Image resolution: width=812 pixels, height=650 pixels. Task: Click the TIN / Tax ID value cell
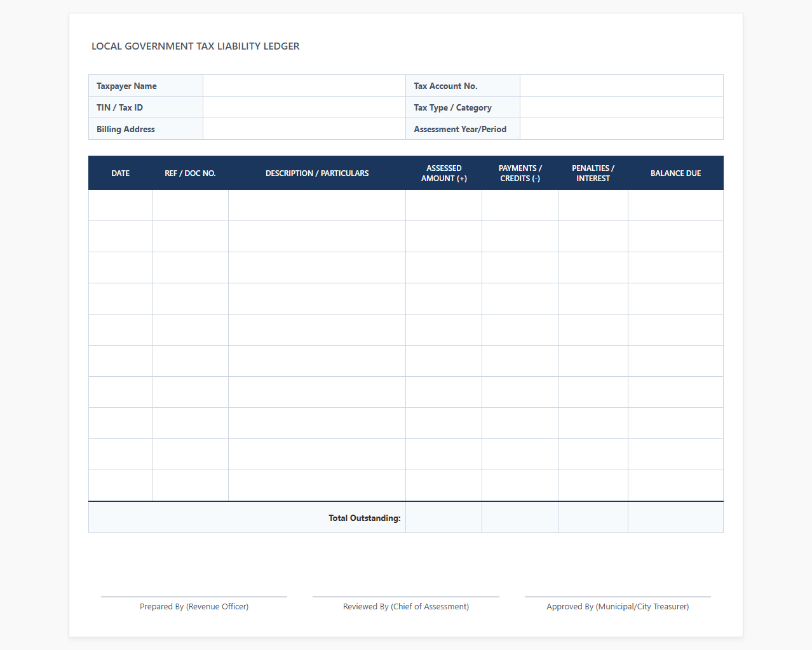pos(304,107)
